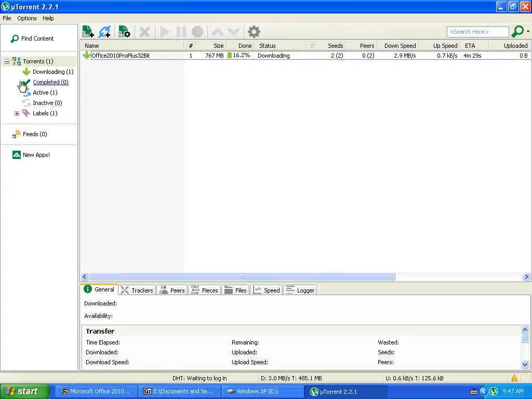The width and height of the screenshot is (532, 399).
Task: Switch to the Speed tab
Action: tap(267, 290)
